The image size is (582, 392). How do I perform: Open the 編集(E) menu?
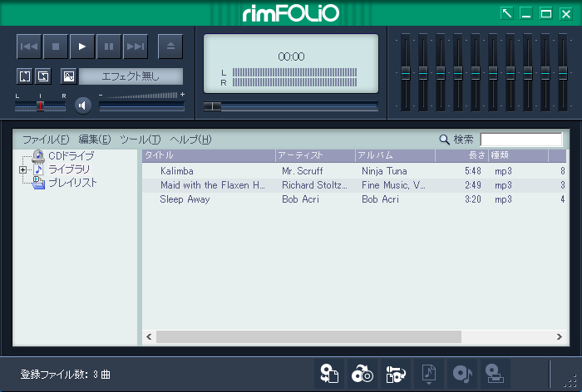click(95, 140)
